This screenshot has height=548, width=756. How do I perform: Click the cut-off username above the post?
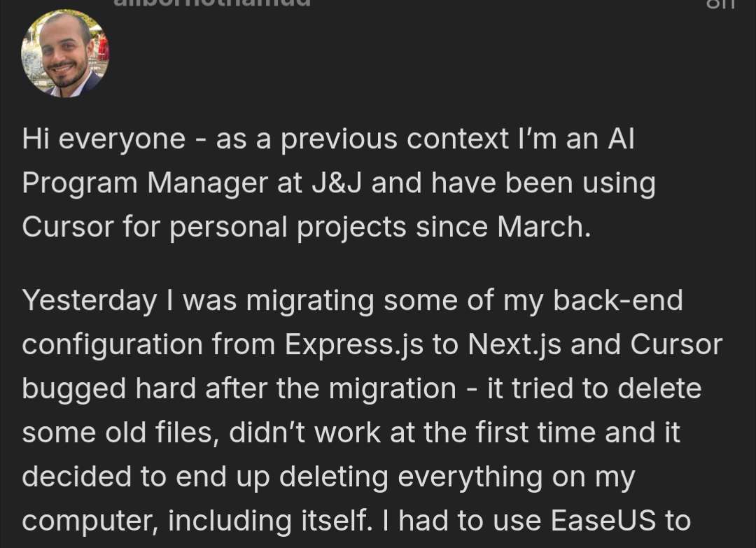[212, 3]
